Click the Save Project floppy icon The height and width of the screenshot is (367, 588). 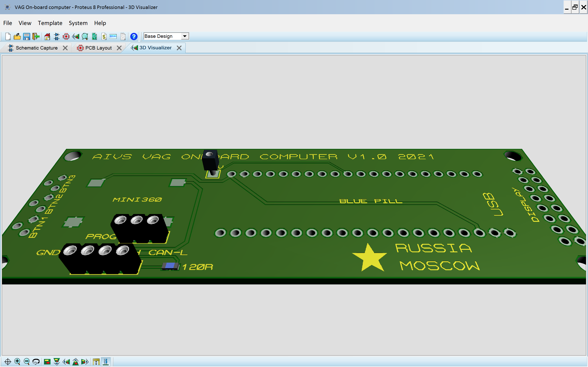26,36
